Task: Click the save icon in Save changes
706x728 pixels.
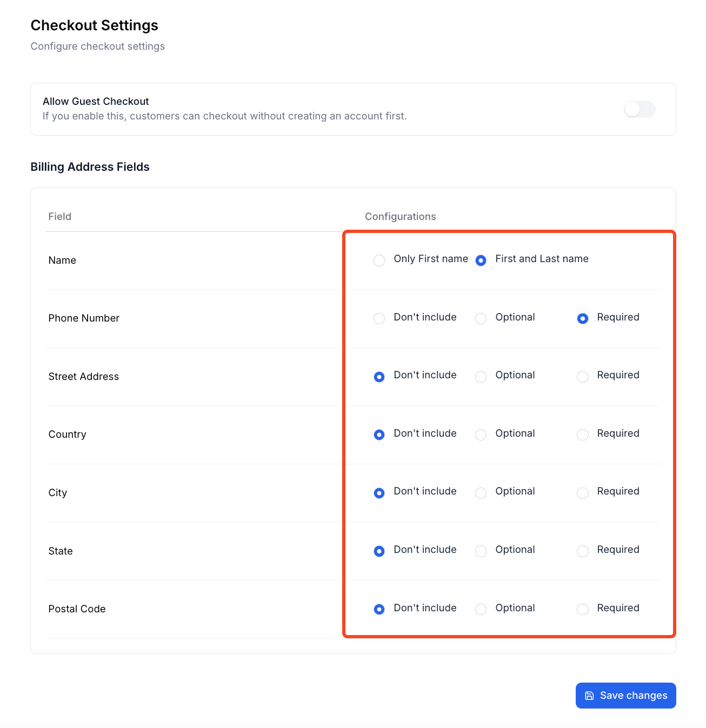Action: click(589, 696)
